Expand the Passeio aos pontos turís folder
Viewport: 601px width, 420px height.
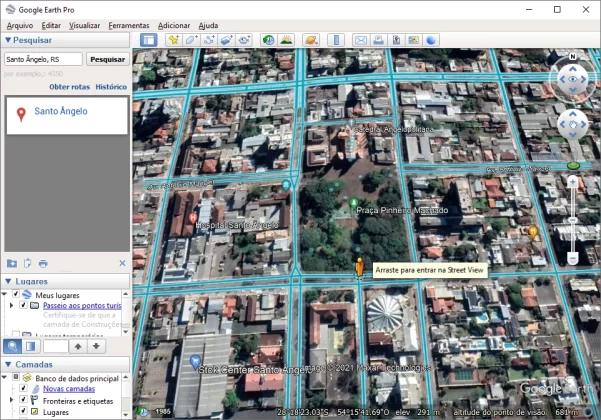pyautogui.click(x=11, y=305)
